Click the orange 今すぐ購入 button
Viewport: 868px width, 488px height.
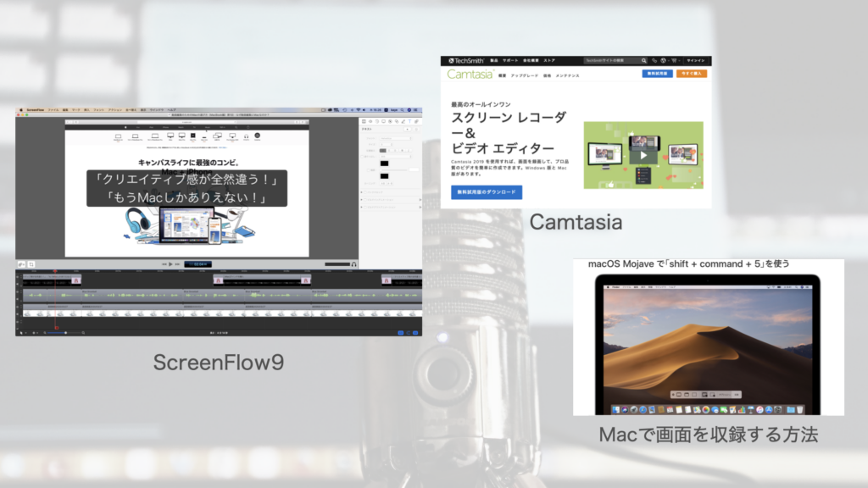coord(693,75)
